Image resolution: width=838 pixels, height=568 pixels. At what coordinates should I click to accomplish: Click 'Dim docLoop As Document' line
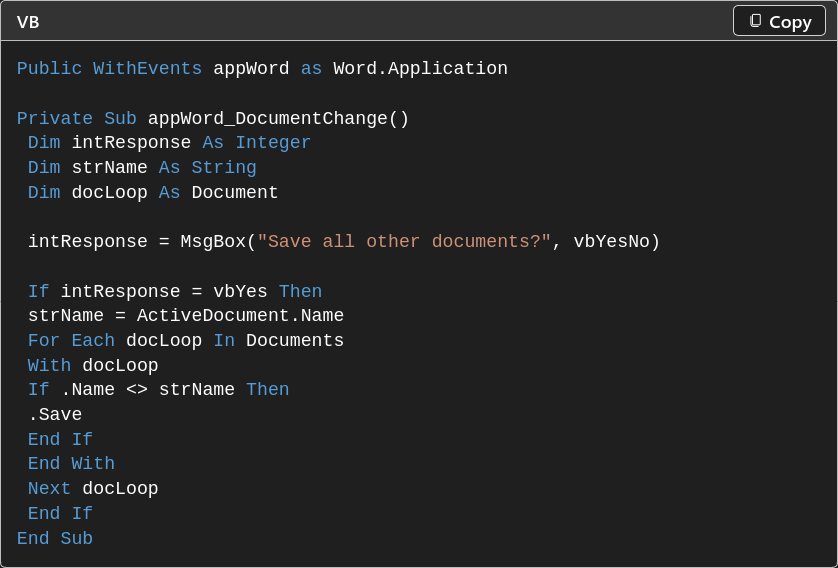click(153, 192)
